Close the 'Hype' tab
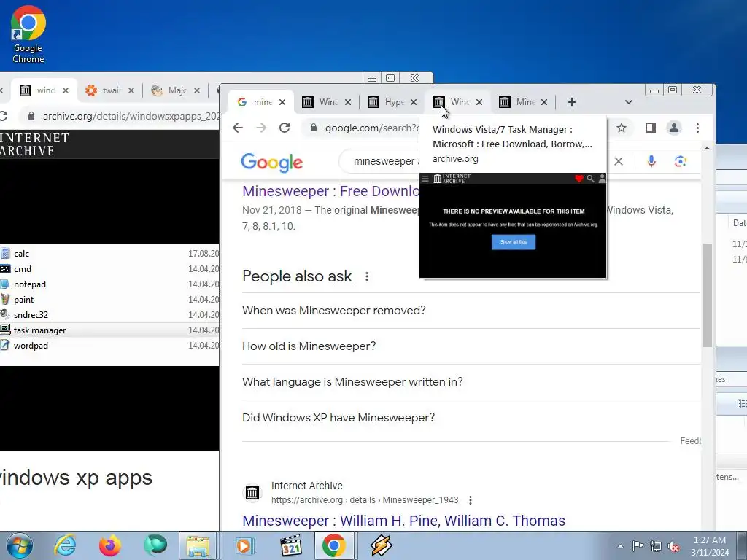Viewport: 747px width, 560px height. 414,102
